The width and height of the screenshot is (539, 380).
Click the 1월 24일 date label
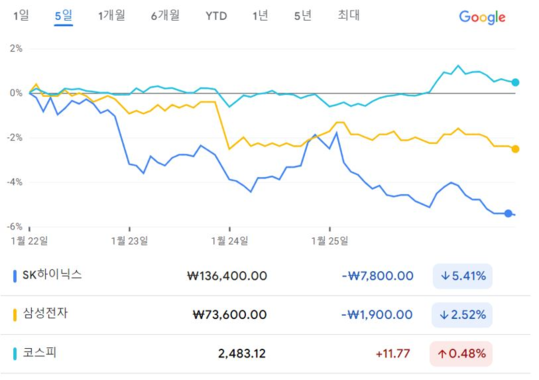230,241
